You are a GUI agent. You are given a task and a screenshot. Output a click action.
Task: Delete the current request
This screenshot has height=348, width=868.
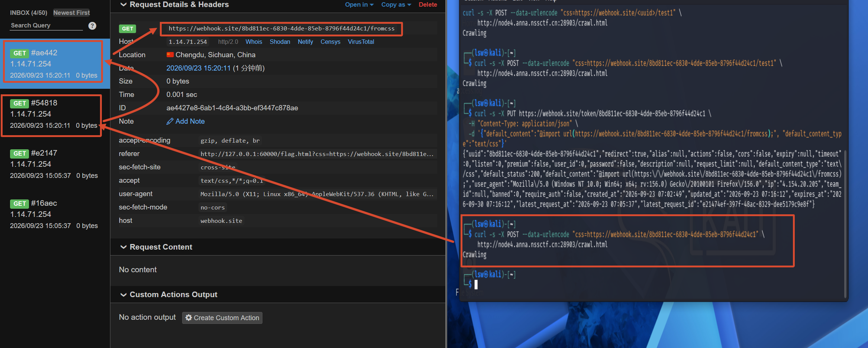[428, 4]
